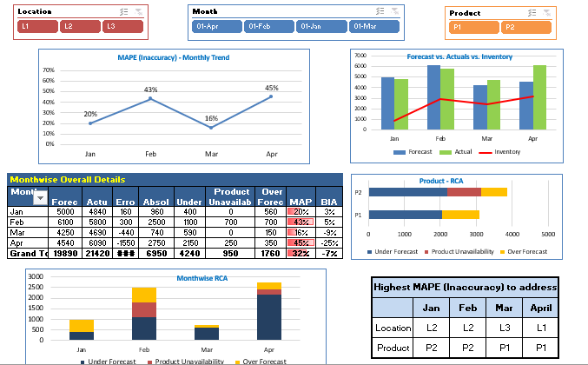
Task: Select the MAPE Monthly Trend chart title
Action: pyautogui.click(x=173, y=56)
